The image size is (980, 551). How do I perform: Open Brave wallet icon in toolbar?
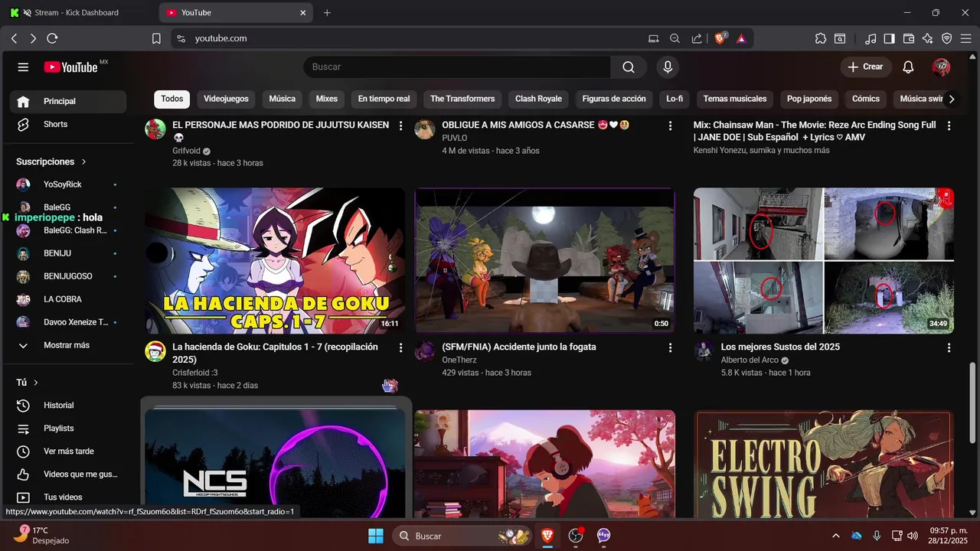point(909,38)
